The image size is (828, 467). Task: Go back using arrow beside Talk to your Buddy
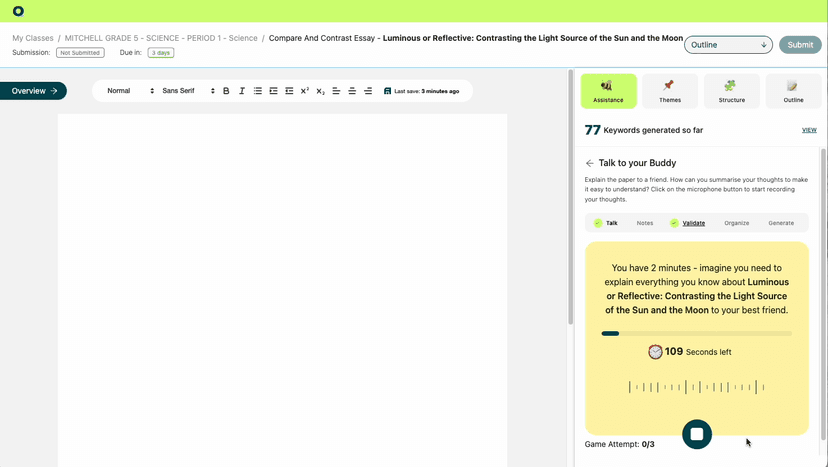590,163
